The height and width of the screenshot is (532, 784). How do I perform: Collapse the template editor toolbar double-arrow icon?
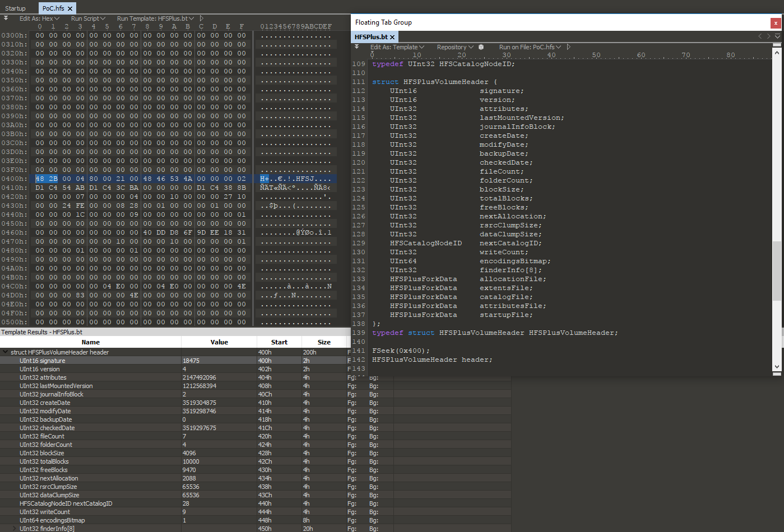coord(356,47)
